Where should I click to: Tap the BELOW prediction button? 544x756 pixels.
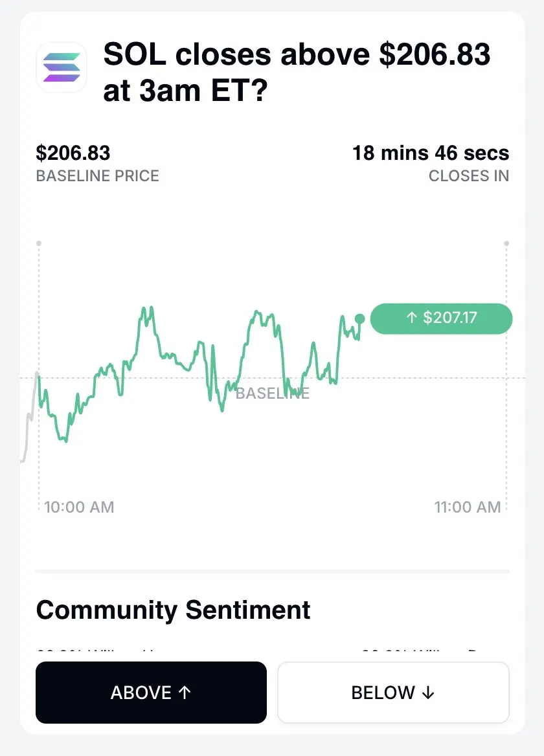point(393,693)
